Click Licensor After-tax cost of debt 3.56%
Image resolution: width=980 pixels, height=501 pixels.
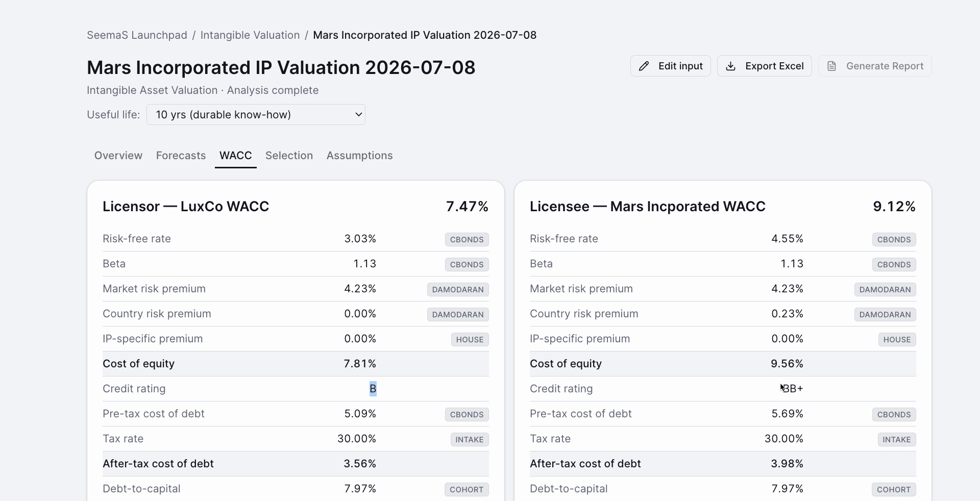[x=360, y=464]
